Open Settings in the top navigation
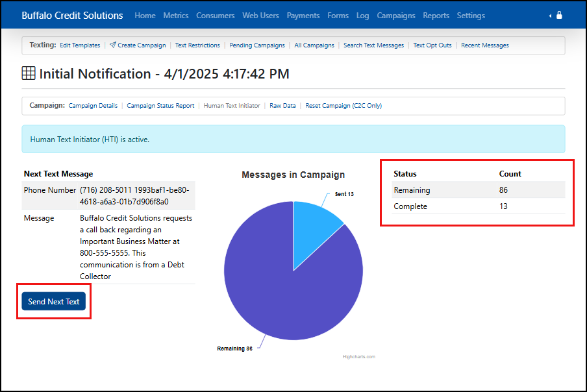The width and height of the screenshot is (587, 392). 471,16
